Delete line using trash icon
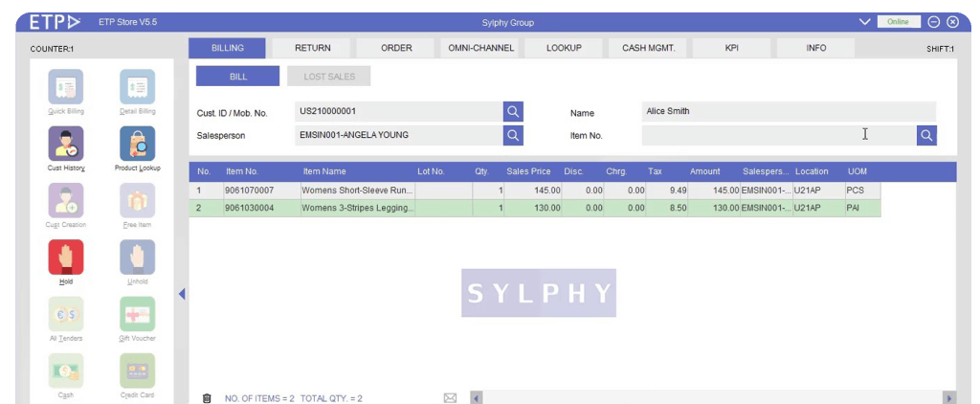The image size is (980, 404). 207,398
